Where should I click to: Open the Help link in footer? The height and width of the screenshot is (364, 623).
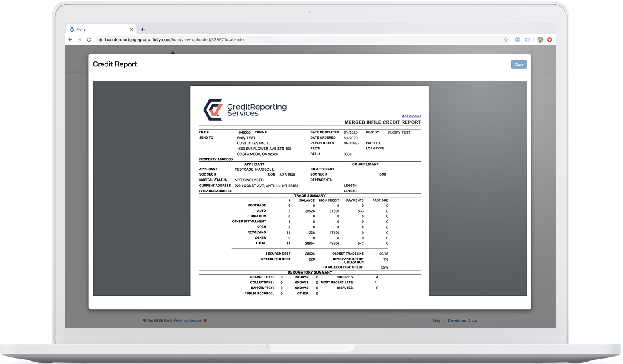click(x=437, y=320)
